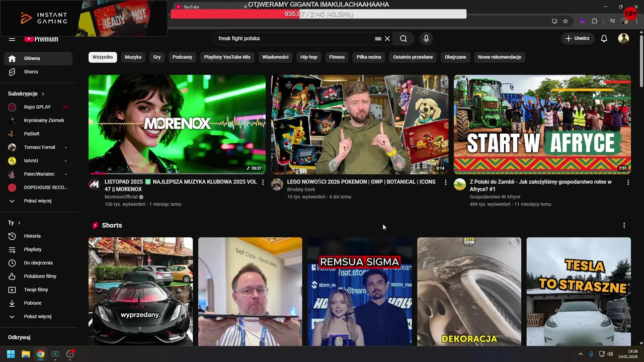
Task: Play the START W AFRYCE video thumbnail
Action: (x=542, y=124)
